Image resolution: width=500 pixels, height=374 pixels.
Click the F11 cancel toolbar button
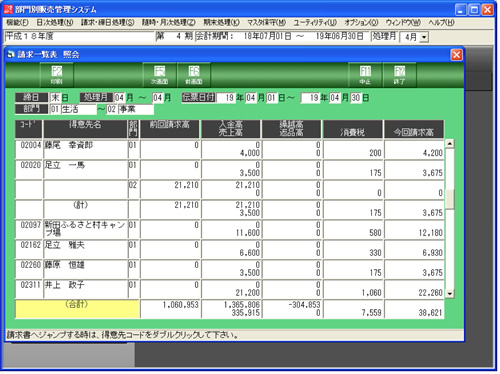tap(365, 75)
